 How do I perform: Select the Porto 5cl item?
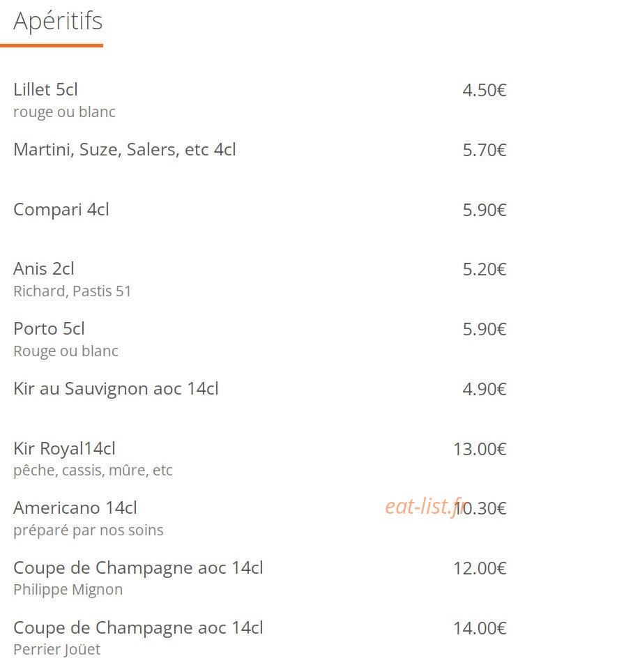(49, 329)
